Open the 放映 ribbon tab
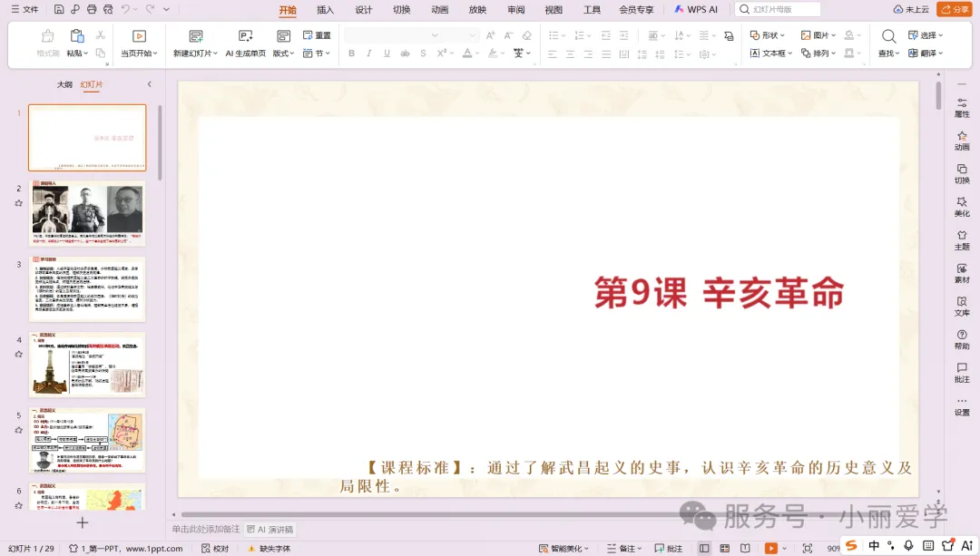The height and width of the screenshot is (556, 980). pos(477,10)
